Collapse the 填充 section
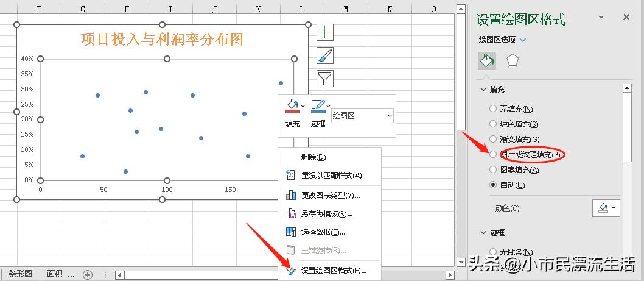This screenshot has height=281, width=644. click(x=483, y=89)
